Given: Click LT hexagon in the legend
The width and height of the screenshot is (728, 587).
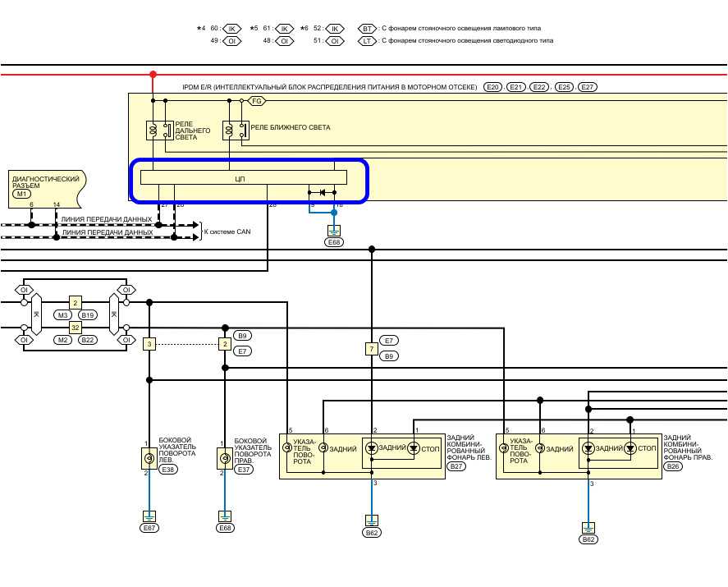Looking at the screenshot, I should 367,41.
